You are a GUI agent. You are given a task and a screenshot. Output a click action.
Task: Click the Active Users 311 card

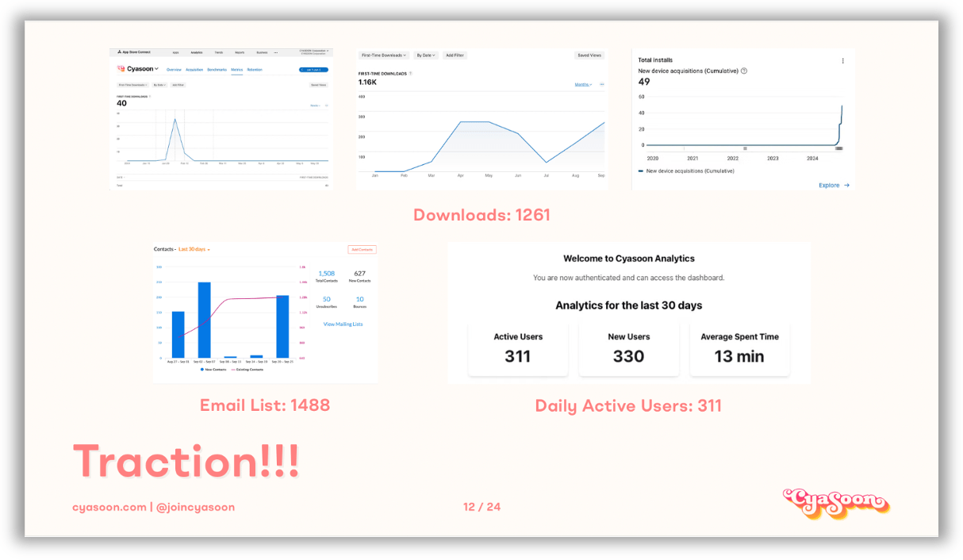(518, 349)
